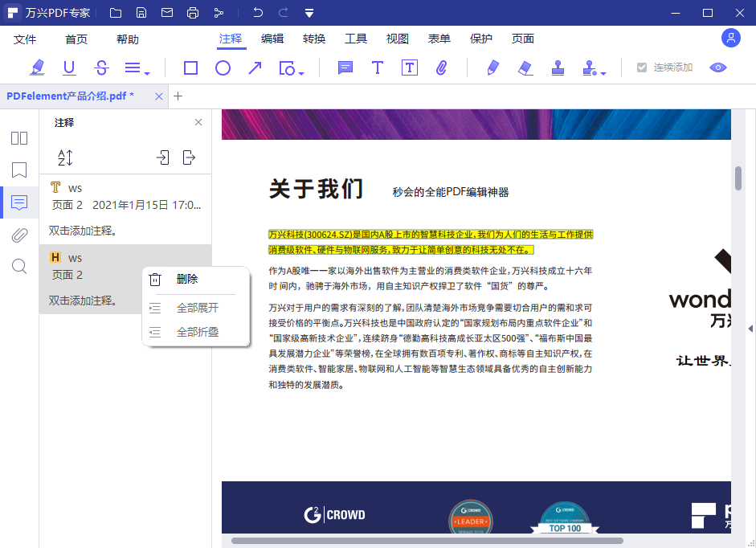Close the PDFelement产品介绍.pdf tab

pyautogui.click(x=158, y=96)
